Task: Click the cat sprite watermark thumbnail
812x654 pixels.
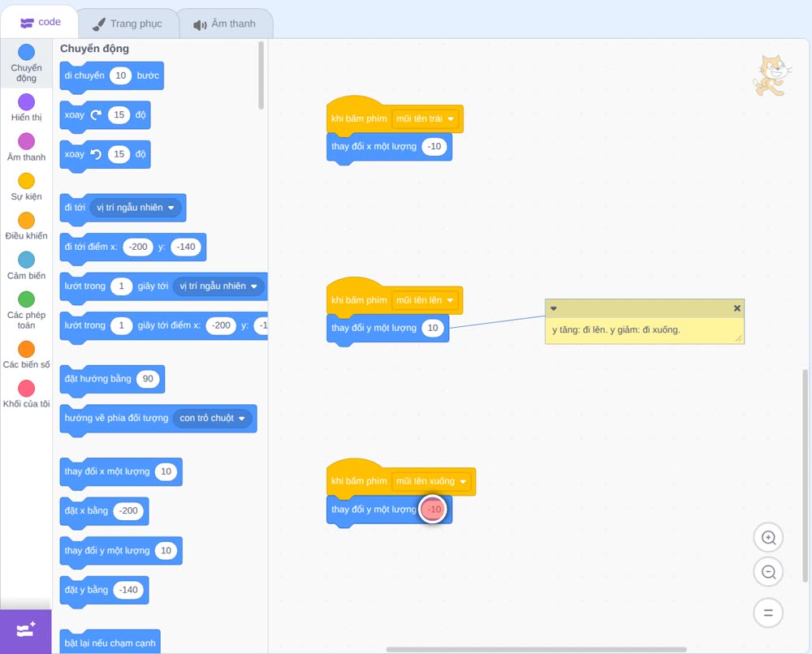Action: [x=771, y=75]
